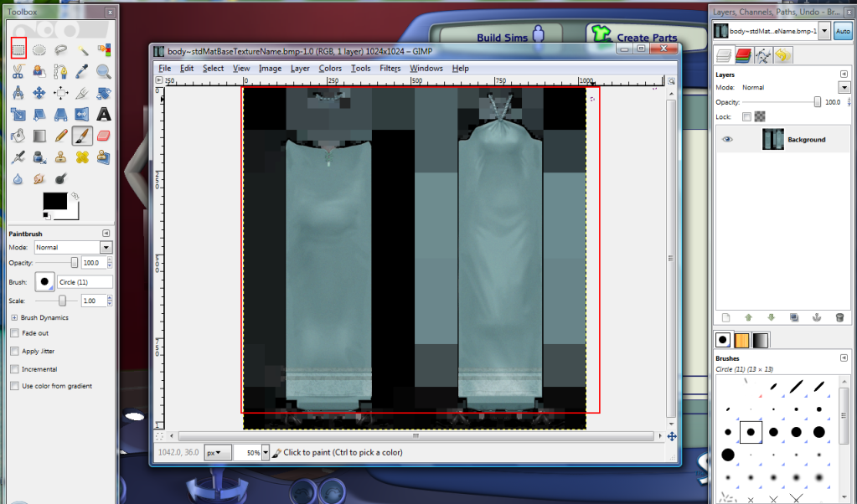Image resolution: width=857 pixels, height=504 pixels.
Task: Select the Airbrush tool
Action: (18, 157)
